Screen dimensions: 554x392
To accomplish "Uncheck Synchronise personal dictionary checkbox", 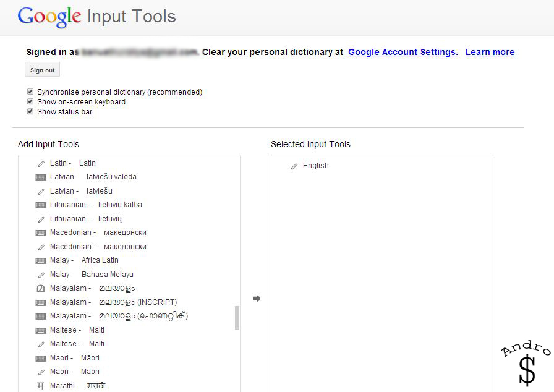I will [x=30, y=92].
